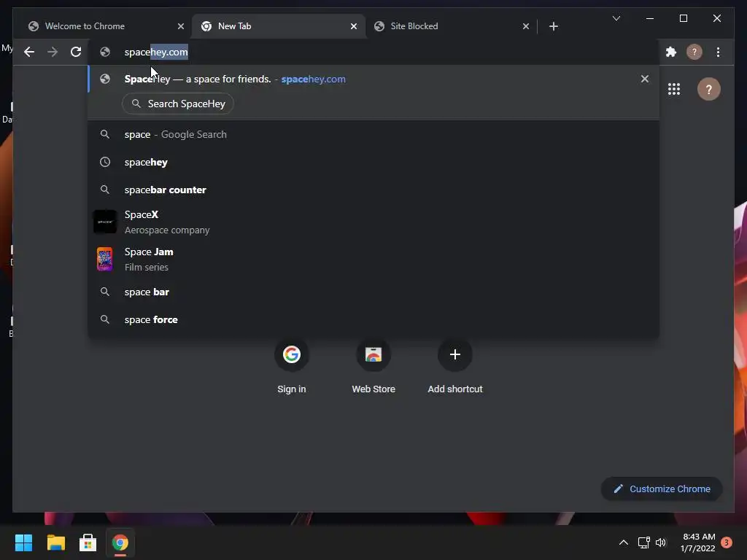Close the Welcome to Chrome tab
747x560 pixels.
coord(181,26)
